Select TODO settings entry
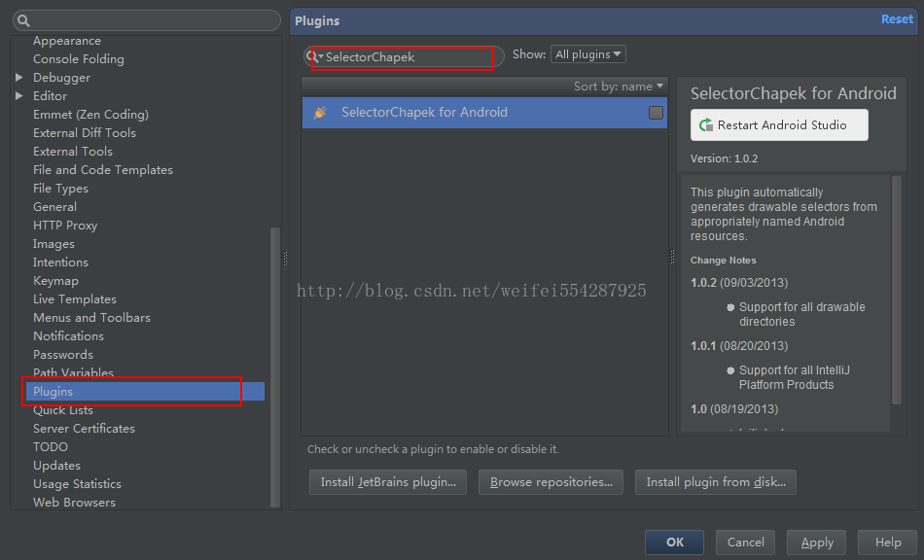The width and height of the screenshot is (924, 560). 51,447
